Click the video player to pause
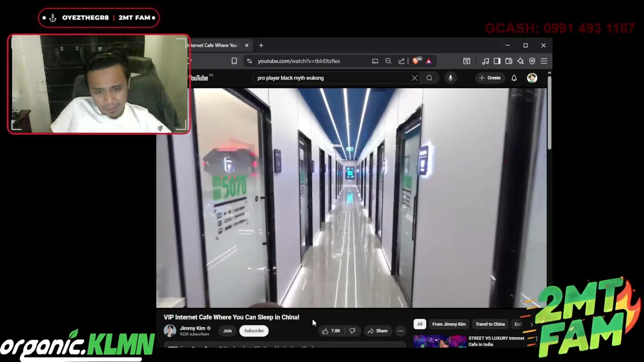This screenshot has width=644, height=362. 351,198
